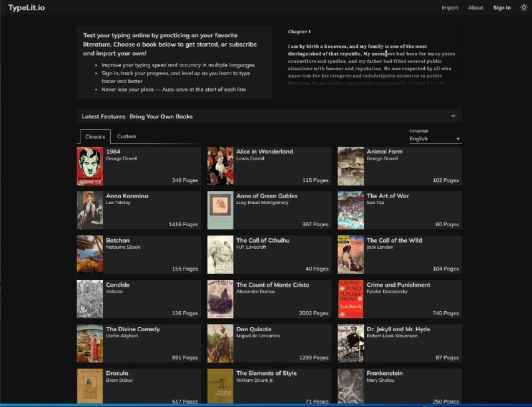The height and width of the screenshot is (407, 532).
Task: Open the Crime and Punishment red cover
Action: [x=350, y=299]
